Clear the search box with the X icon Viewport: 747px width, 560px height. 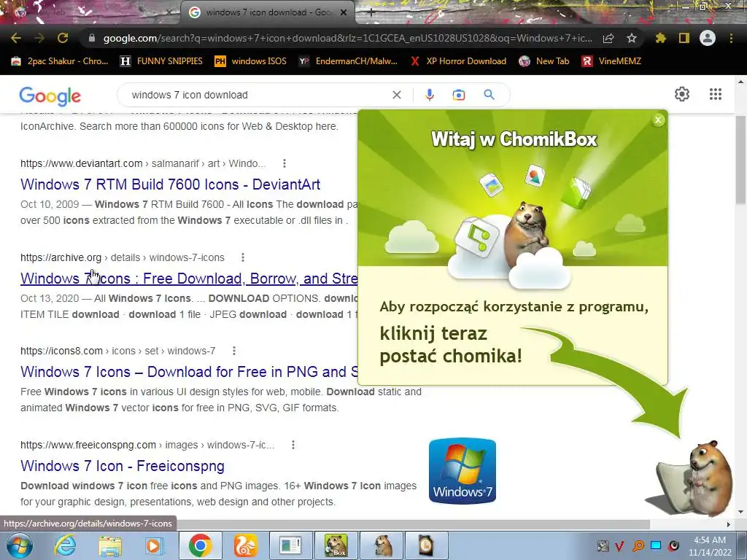coord(396,95)
